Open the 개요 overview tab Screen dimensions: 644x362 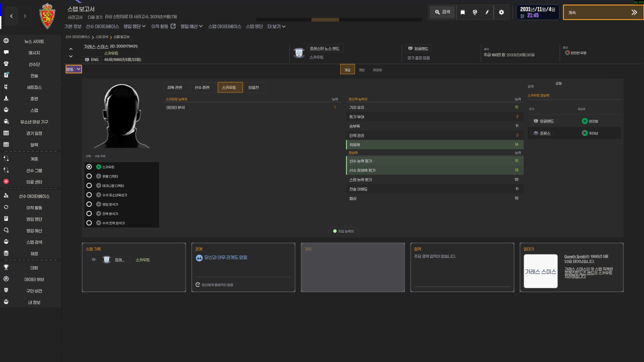tap(347, 70)
